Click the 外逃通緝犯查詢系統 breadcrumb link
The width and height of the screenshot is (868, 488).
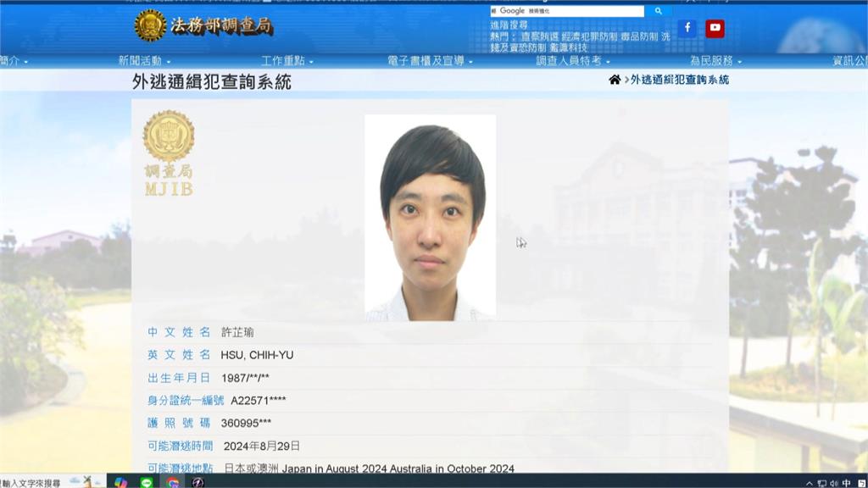click(679, 80)
